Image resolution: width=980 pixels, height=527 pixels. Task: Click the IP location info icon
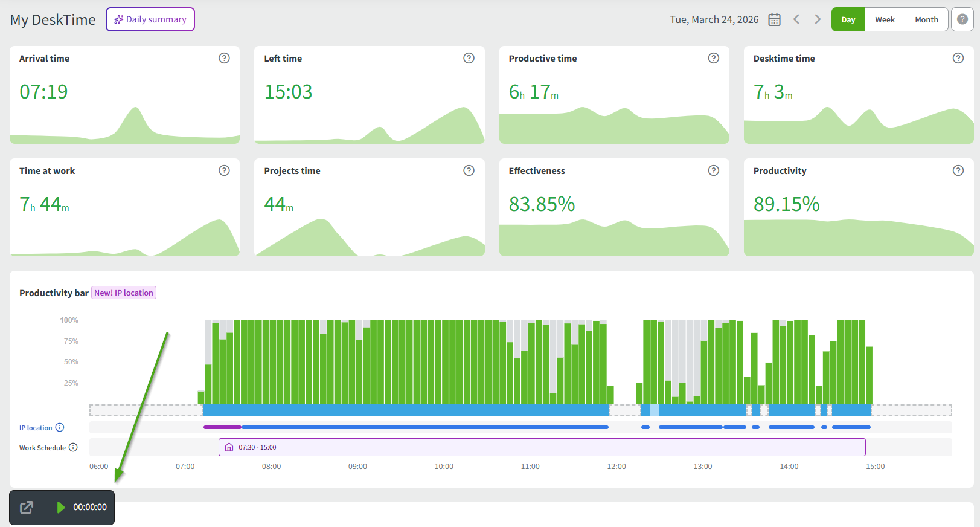pos(60,427)
